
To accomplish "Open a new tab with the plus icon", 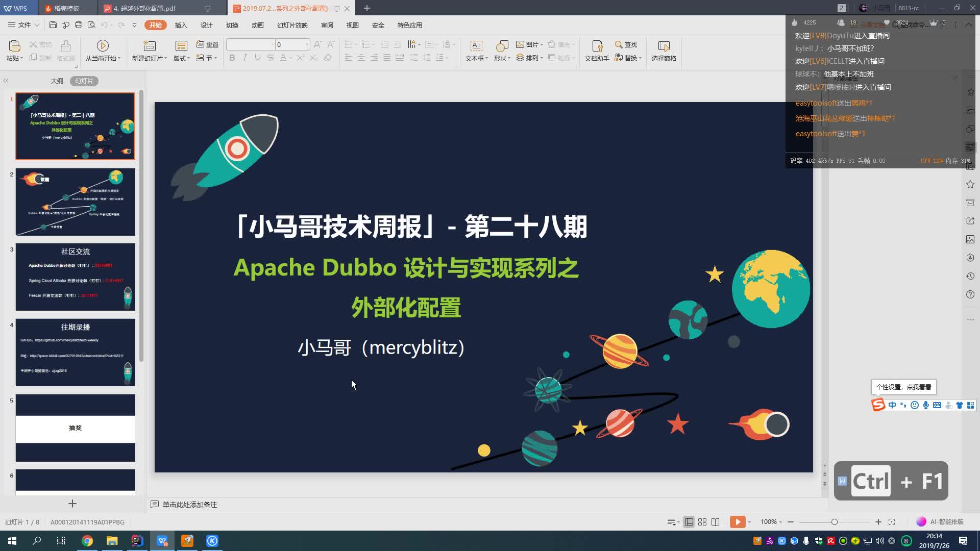I will tap(366, 8).
